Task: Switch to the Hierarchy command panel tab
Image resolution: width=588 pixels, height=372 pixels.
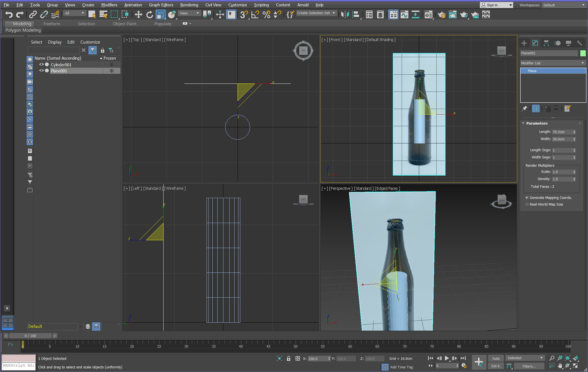Action: 546,43
